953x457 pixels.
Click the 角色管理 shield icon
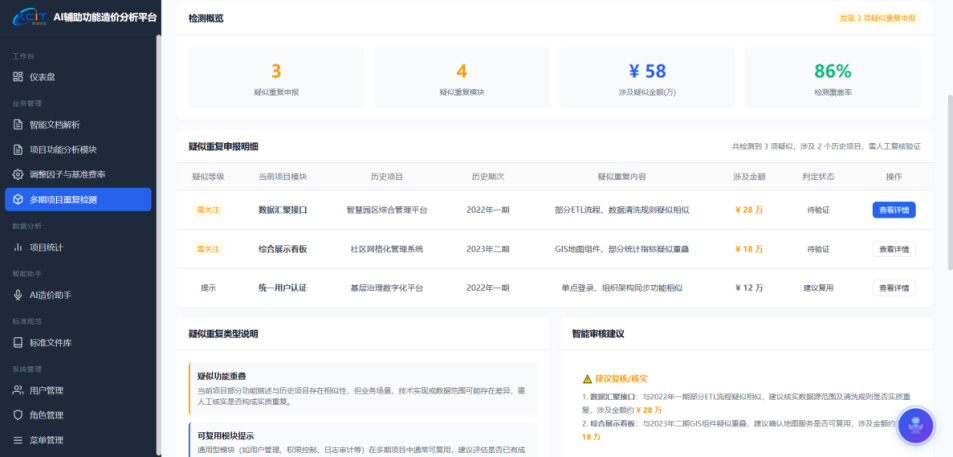click(x=18, y=415)
